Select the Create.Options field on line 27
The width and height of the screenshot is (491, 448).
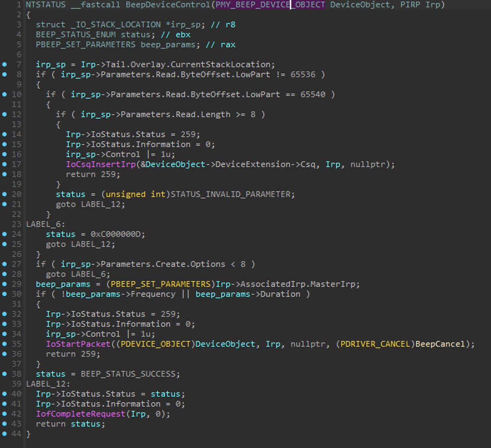click(191, 264)
